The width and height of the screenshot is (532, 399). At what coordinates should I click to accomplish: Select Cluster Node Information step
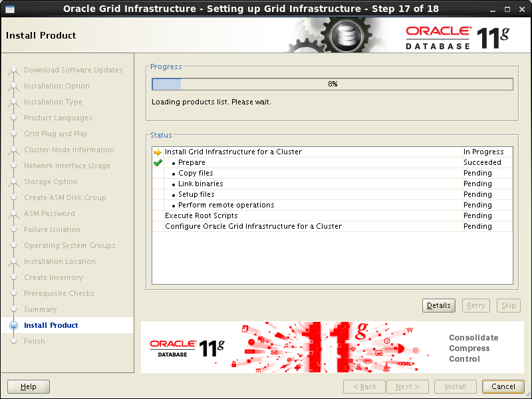[x=69, y=150]
